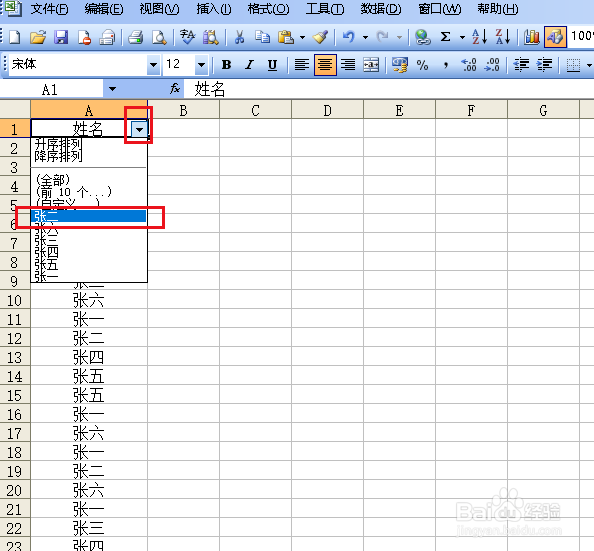
Task: Insert hyperlink with the globe icon
Action: [422, 37]
